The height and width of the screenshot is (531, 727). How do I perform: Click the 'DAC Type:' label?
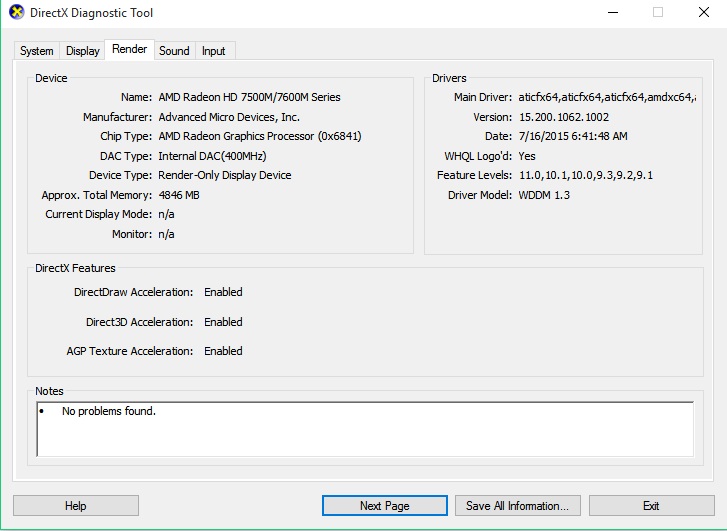(x=126, y=156)
